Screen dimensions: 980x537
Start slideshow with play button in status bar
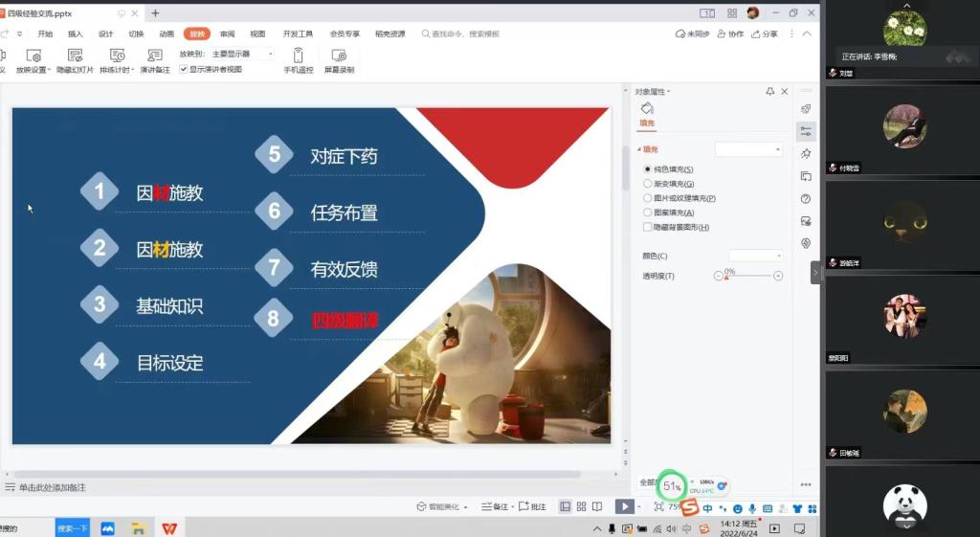pyautogui.click(x=623, y=506)
